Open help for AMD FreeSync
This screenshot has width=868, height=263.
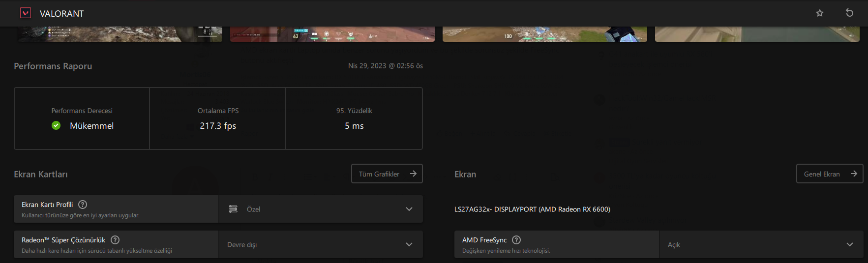pos(516,240)
